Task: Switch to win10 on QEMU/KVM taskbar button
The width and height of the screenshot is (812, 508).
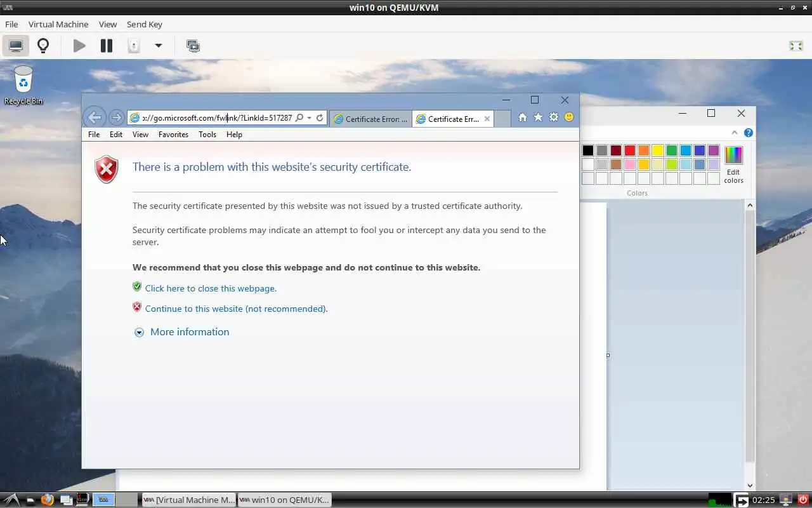Action: point(284,500)
